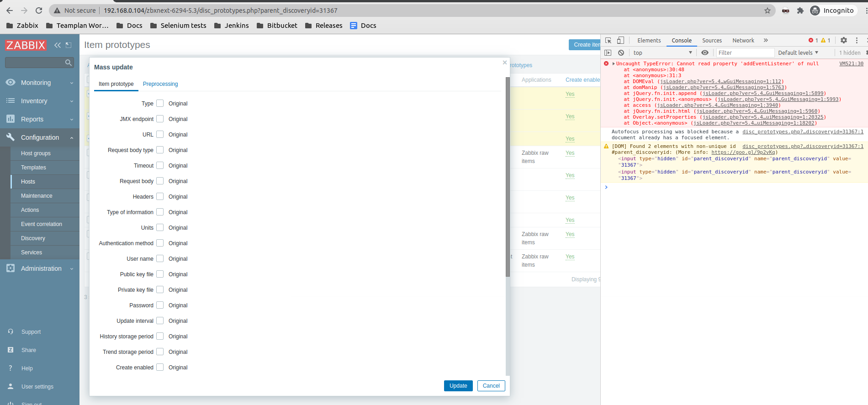868x405 pixels.
Task: Expand the Inventory menu chevron
Action: (72, 101)
